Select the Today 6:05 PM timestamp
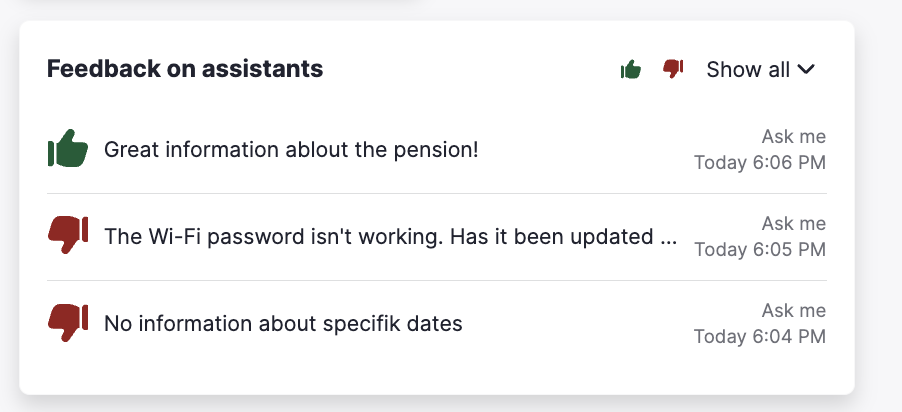Screen dimensions: 902x412 pos(760,250)
